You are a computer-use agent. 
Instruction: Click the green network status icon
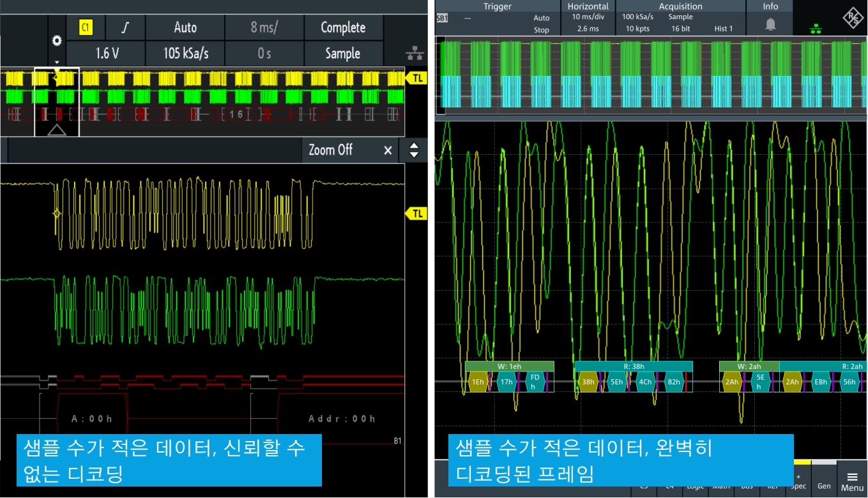tap(816, 29)
